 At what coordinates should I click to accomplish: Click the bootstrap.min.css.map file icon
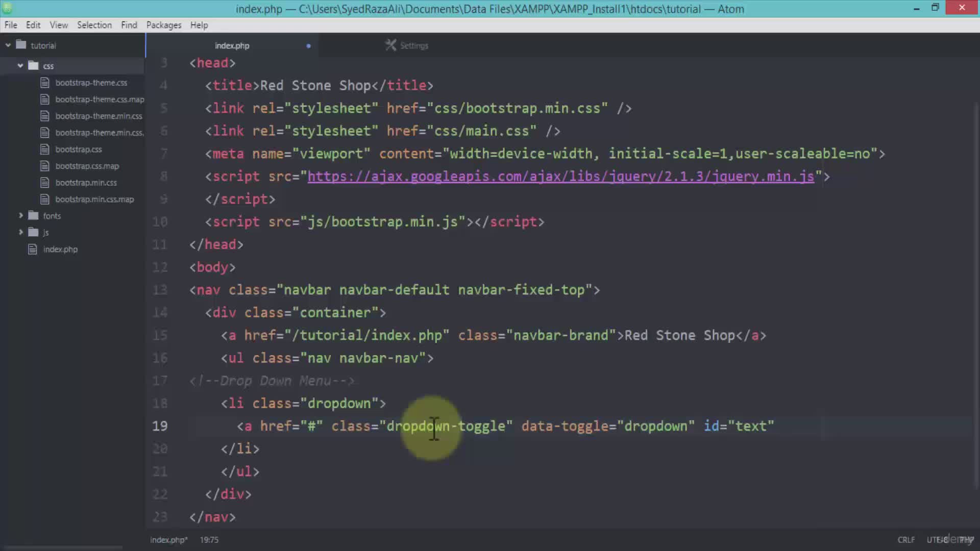(45, 199)
